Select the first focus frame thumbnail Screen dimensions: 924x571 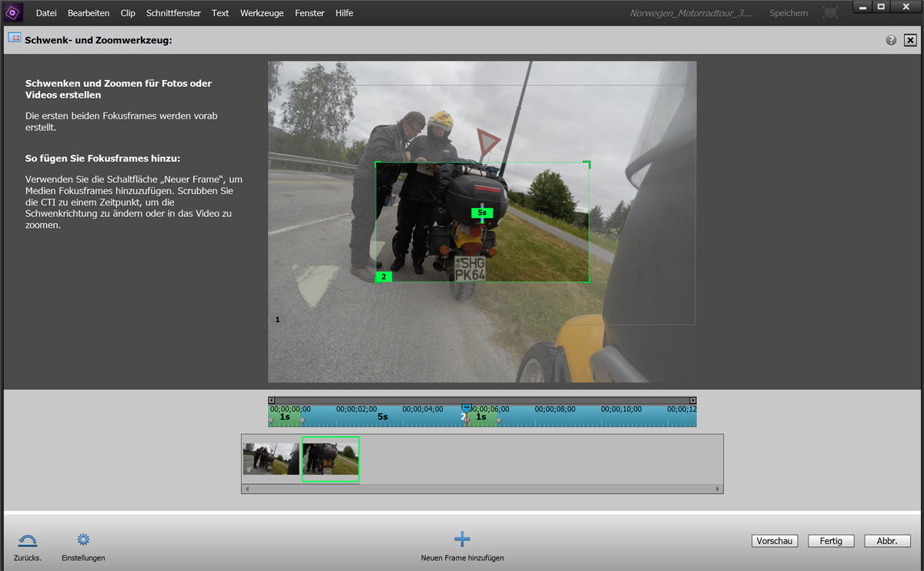271,459
